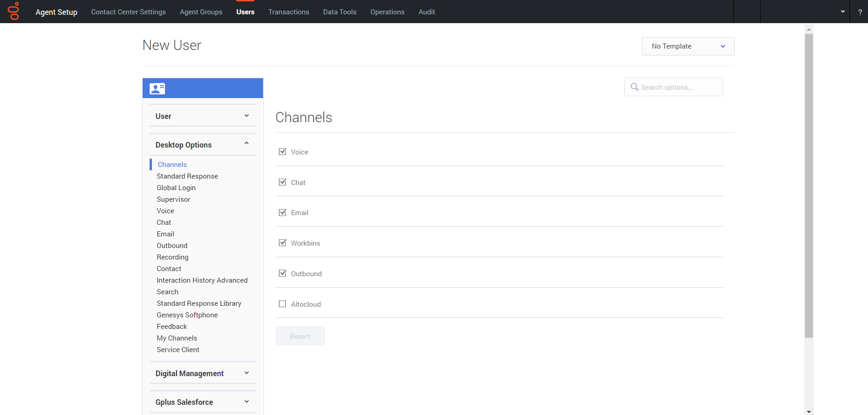Open Service Client options

[x=178, y=349]
